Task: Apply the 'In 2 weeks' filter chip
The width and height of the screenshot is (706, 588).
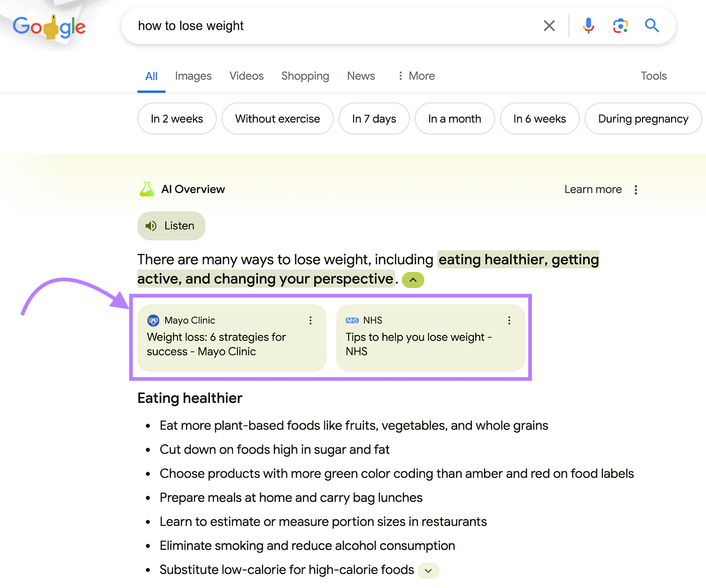Action: 177,119
